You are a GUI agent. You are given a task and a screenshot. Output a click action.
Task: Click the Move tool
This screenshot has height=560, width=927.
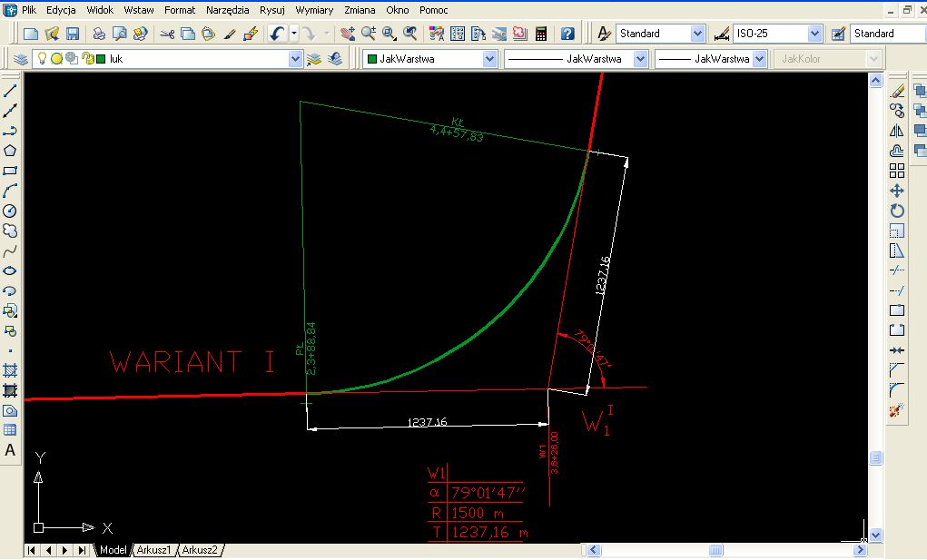(x=897, y=191)
